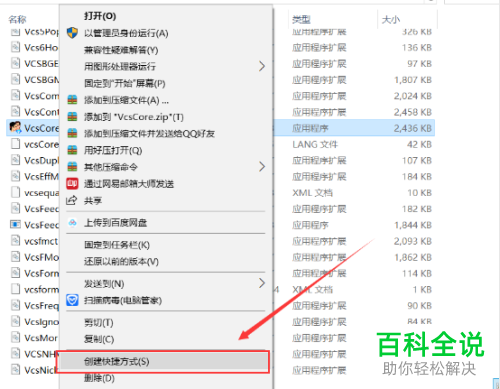Click the file icon next to Vcs6Ho
This screenshot has height=389, width=500.
(x=15, y=47)
